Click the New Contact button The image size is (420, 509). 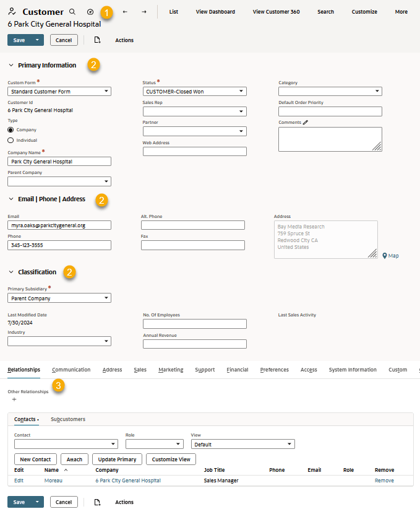35,459
